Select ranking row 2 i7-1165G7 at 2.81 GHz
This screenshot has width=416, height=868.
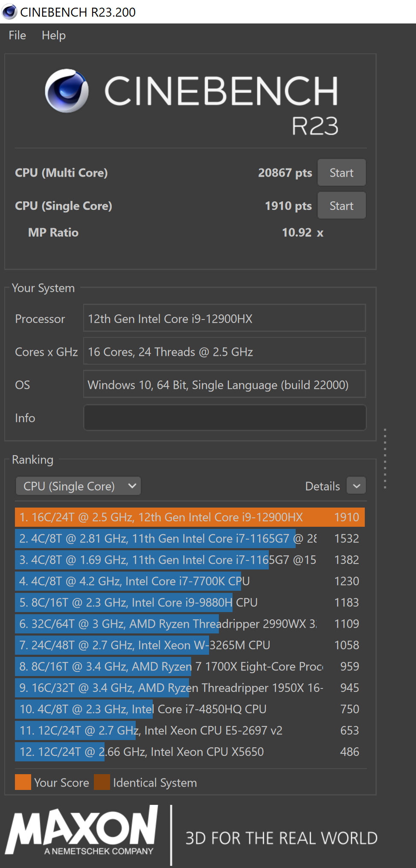click(x=190, y=538)
